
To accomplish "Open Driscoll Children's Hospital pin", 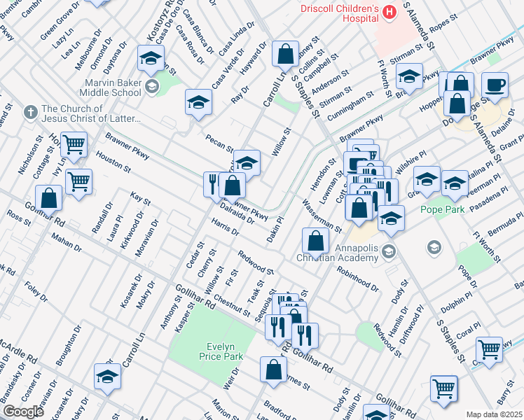I will (x=389, y=13).
